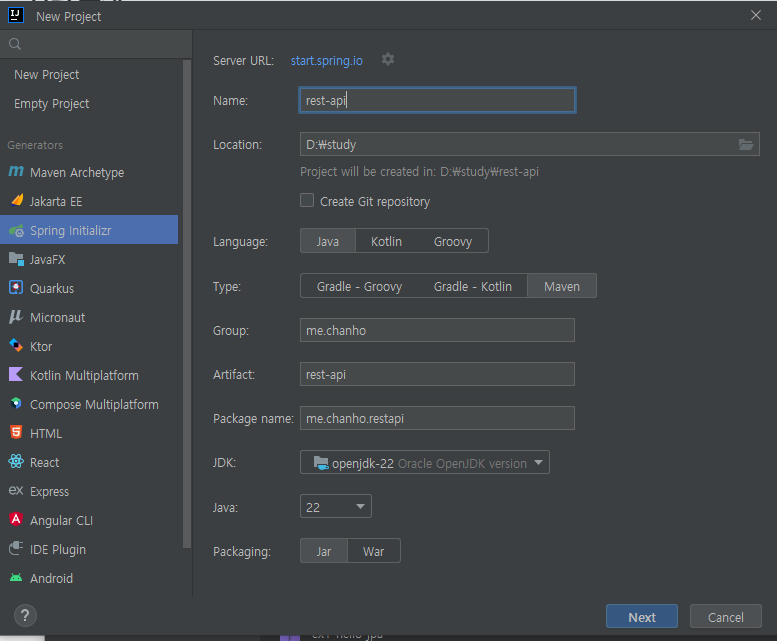
Task: Click the Package name field
Action: 437,419
